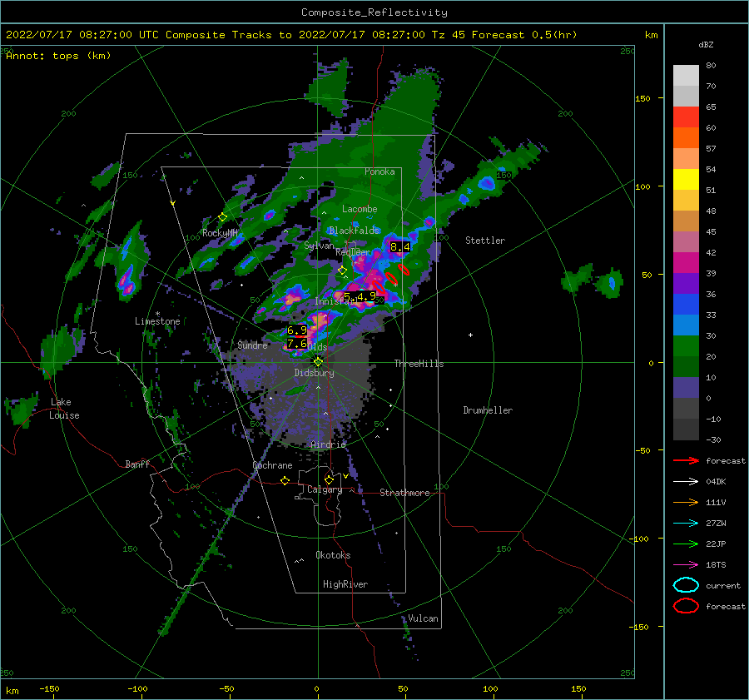Click the Sundre city label
Image resolution: width=749 pixels, height=700 pixels.
click(x=252, y=345)
